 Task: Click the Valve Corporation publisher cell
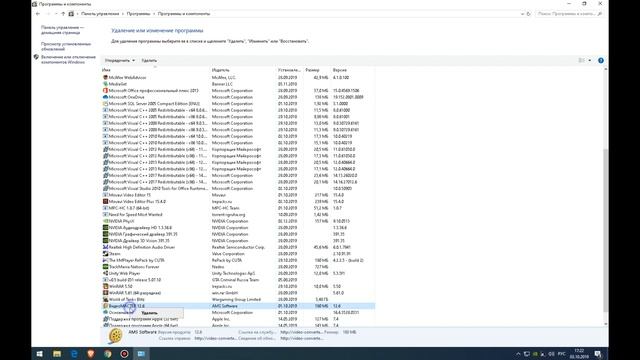(228, 253)
